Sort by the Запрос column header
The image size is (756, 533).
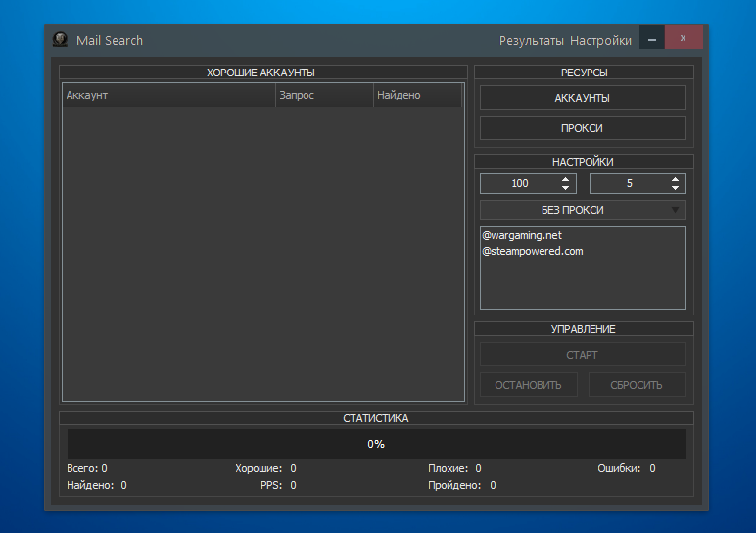(324, 95)
